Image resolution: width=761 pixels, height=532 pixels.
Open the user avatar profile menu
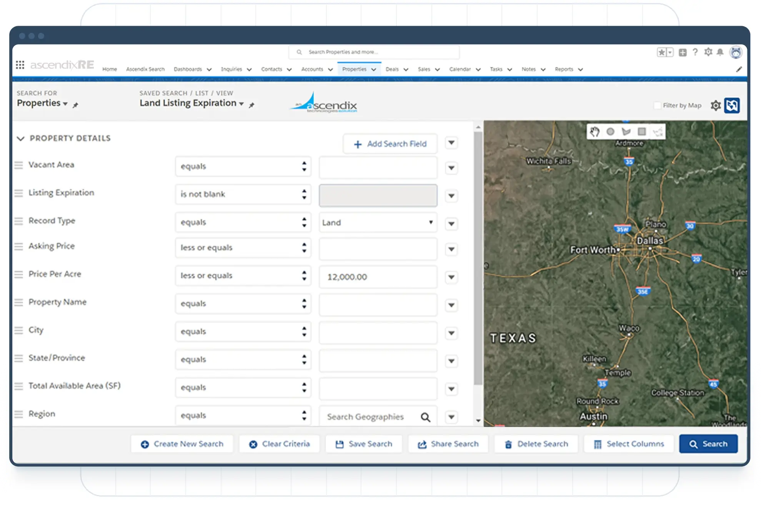736,52
